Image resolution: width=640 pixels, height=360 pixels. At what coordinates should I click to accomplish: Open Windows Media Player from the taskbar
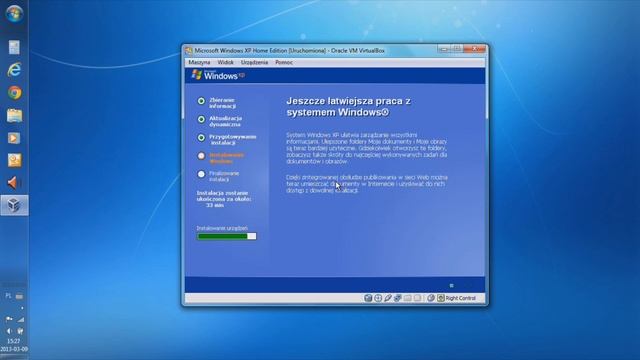coord(14,138)
